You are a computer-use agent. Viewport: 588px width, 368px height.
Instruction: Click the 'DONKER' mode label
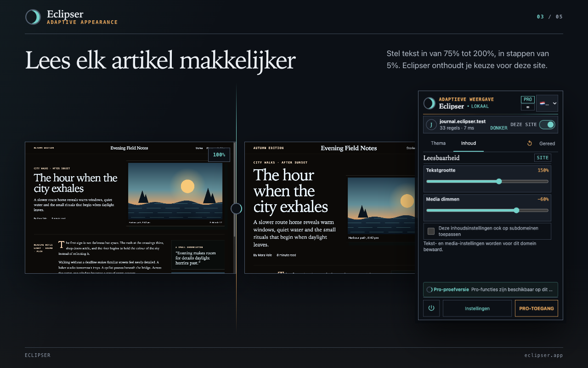499,128
